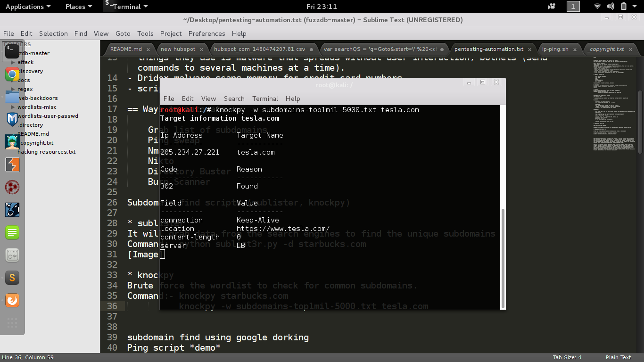Open Sublime Text Preferences menu

206,33
